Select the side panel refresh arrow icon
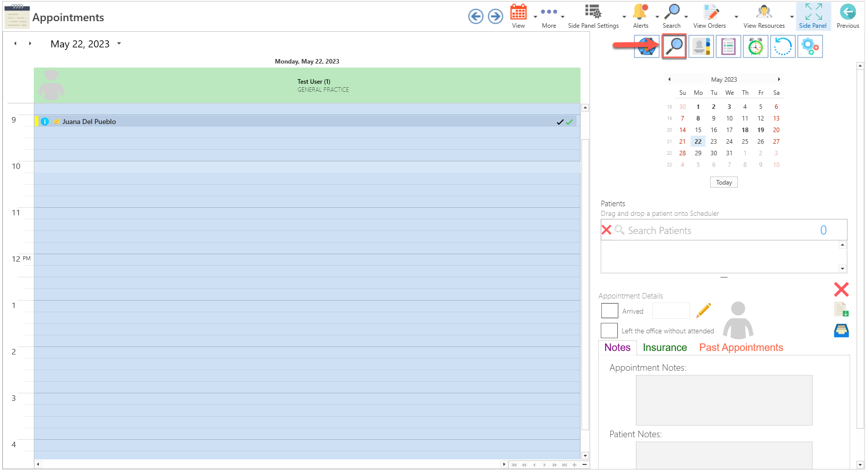Image resolution: width=868 pixels, height=472 pixels. (x=783, y=46)
